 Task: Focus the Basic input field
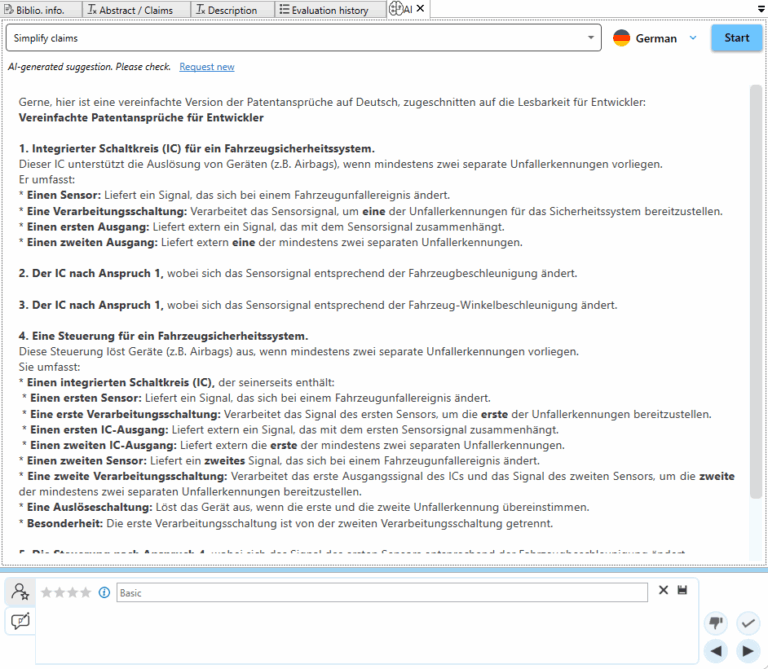pos(382,593)
